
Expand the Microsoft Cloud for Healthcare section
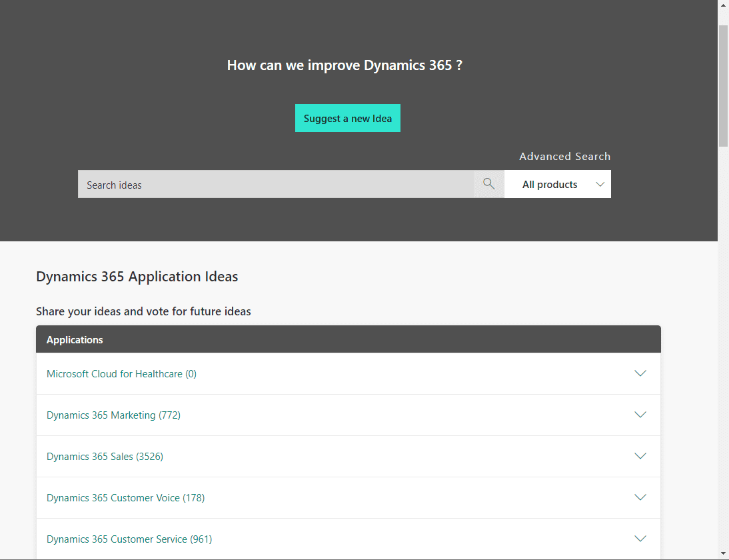tap(640, 373)
